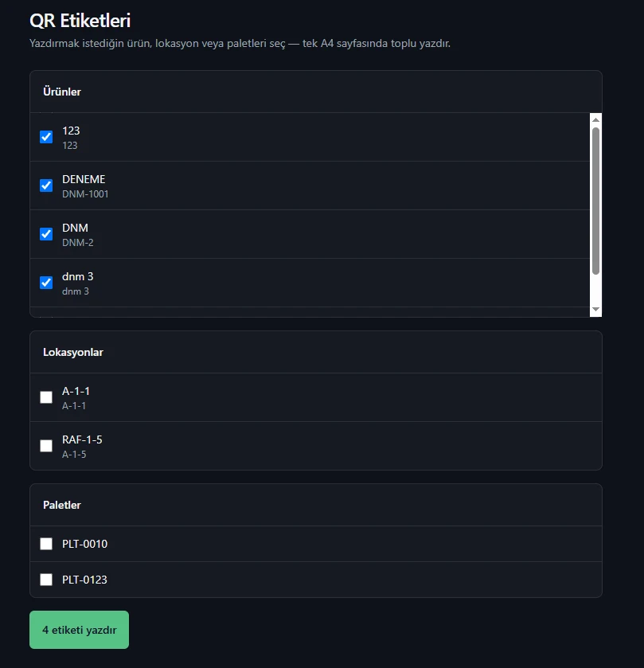
Task: Click the QR Etiketleri page title
Action: 80,21
